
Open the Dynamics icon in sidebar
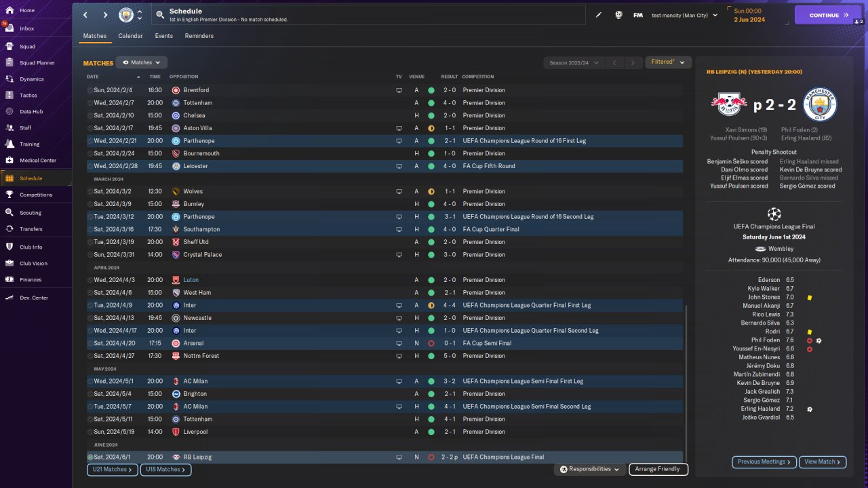click(10, 79)
